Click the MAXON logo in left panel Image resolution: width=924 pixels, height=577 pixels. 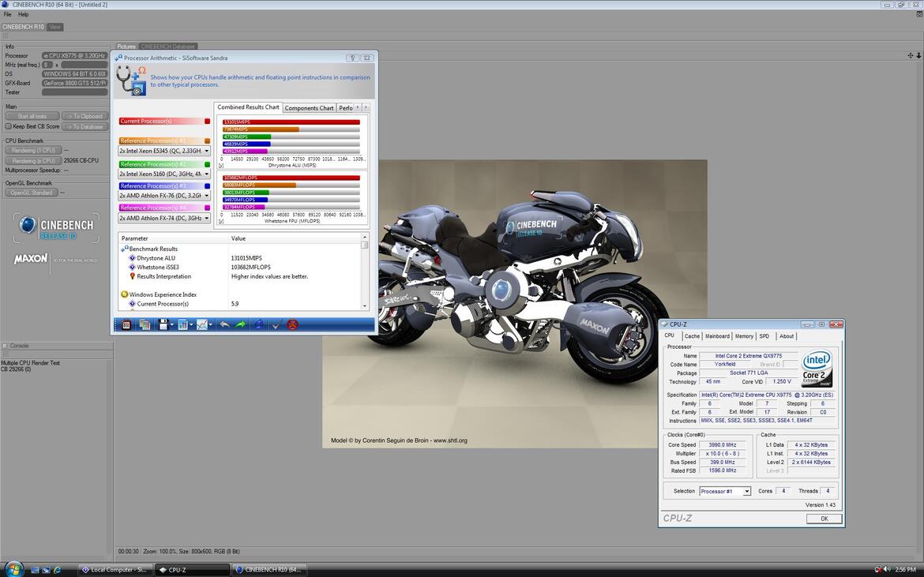point(31,258)
